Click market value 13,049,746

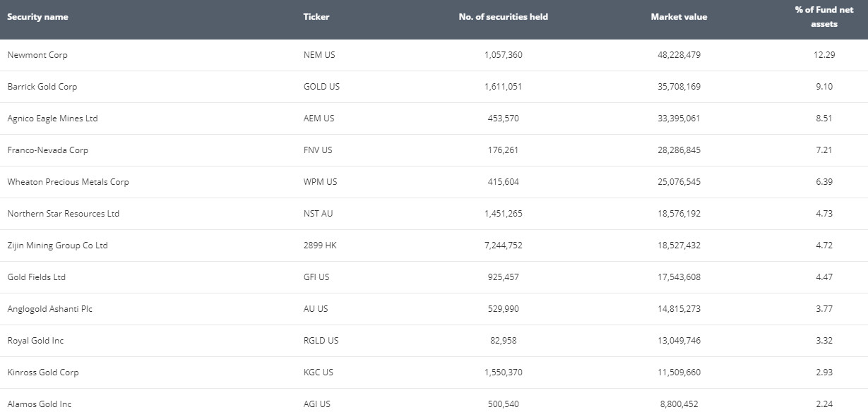(x=679, y=341)
